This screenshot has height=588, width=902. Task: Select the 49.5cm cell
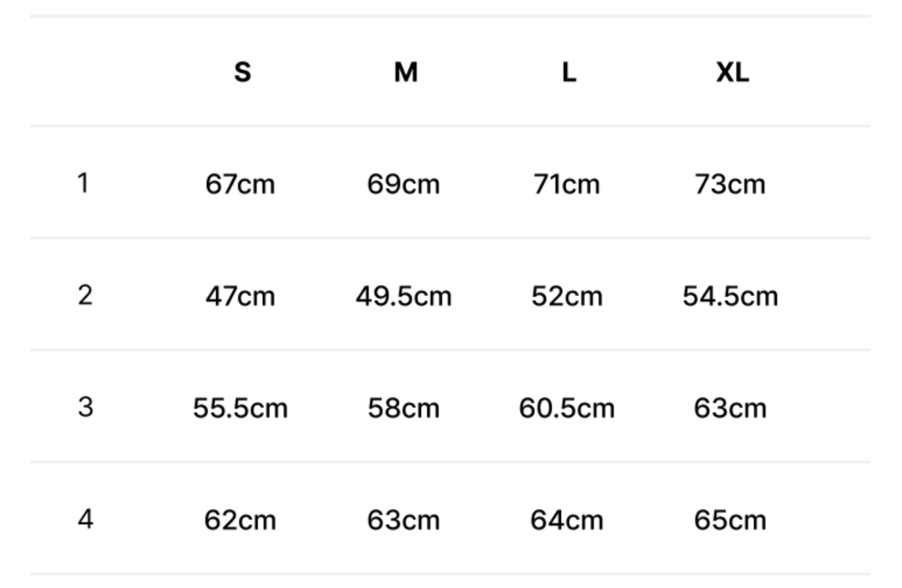(403, 296)
